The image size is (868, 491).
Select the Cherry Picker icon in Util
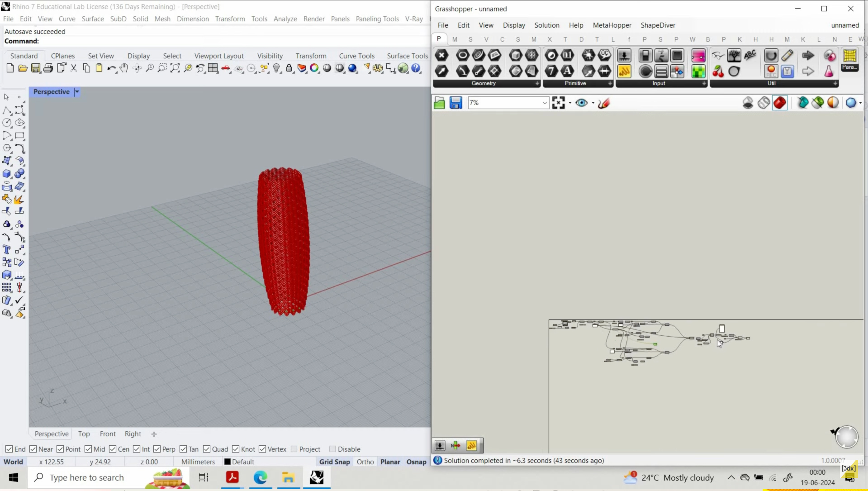coord(718,72)
